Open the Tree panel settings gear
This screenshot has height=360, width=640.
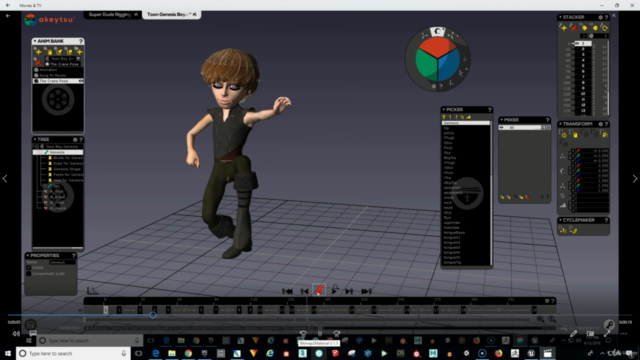point(75,140)
